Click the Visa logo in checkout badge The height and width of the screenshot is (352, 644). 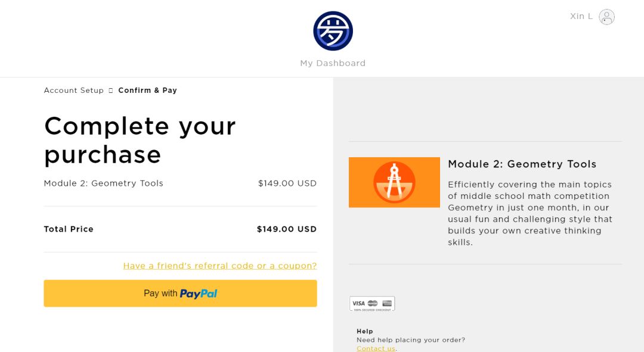(x=358, y=303)
